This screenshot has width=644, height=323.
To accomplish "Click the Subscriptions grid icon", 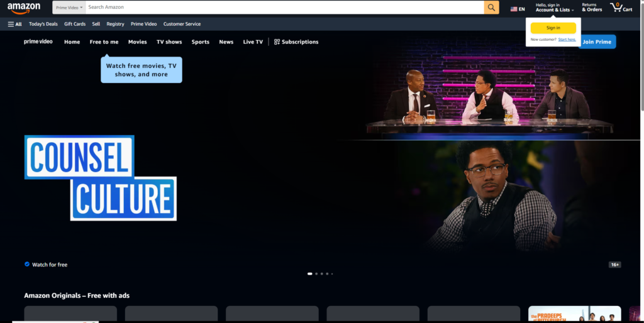I will click(277, 42).
